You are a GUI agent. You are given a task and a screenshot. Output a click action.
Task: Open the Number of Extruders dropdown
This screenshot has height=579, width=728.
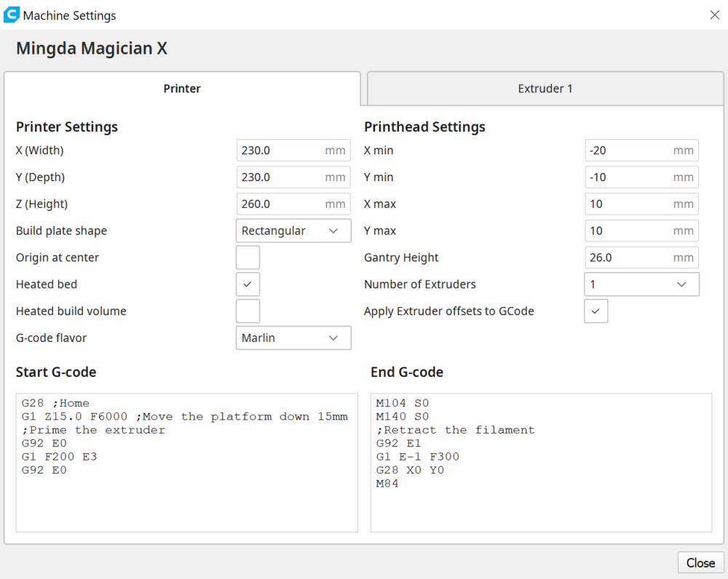point(641,284)
